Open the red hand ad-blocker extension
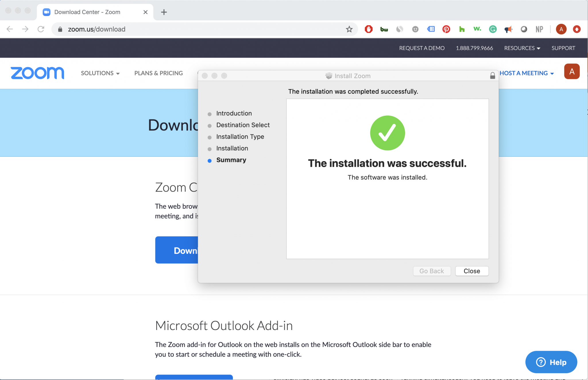 point(369,29)
